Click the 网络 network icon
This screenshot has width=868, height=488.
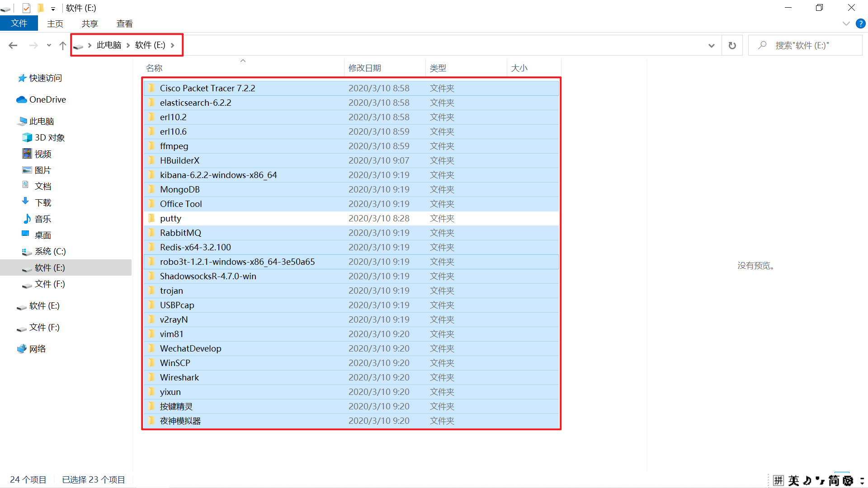[22, 349]
